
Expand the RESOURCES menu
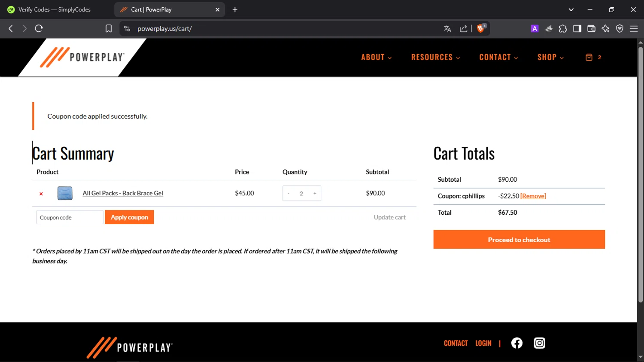(435, 57)
